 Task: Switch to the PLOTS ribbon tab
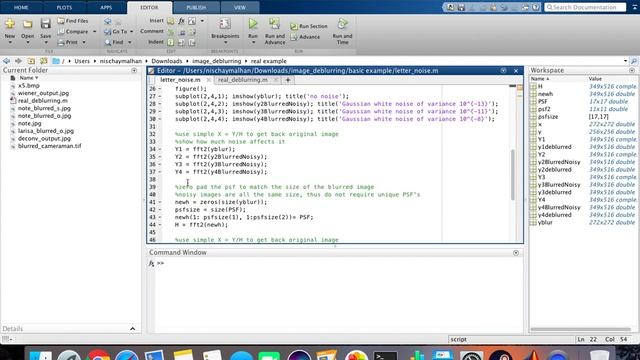(64, 7)
